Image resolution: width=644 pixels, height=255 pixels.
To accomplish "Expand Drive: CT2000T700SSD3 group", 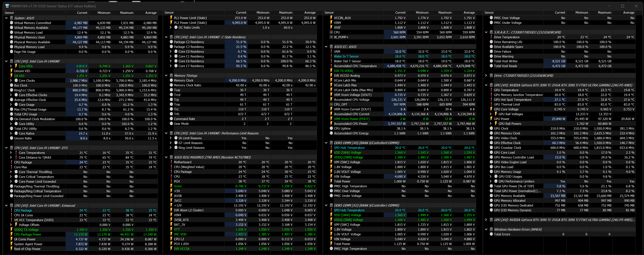I will pyautogui.click(x=486, y=76).
